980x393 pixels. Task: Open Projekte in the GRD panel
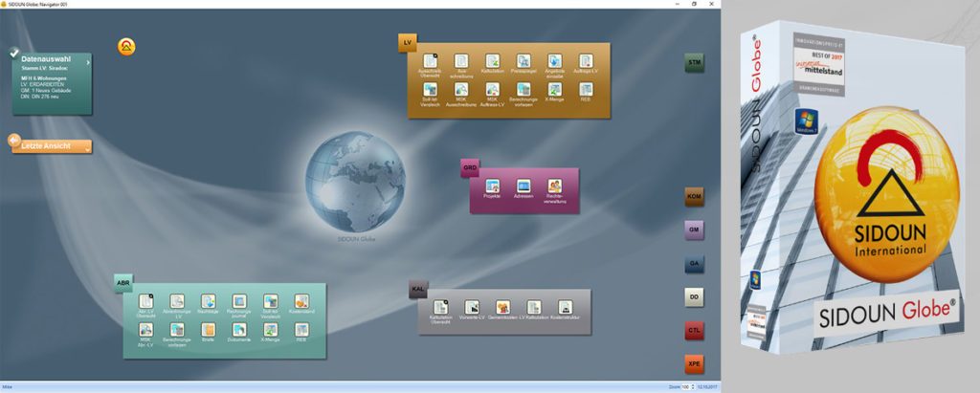pyautogui.click(x=493, y=186)
